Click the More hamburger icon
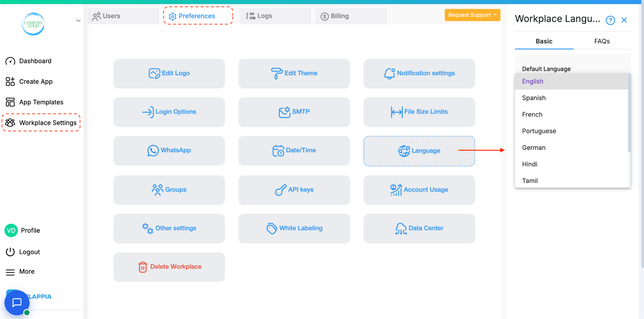The height and width of the screenshot is (319, 644). pos(10,272)
